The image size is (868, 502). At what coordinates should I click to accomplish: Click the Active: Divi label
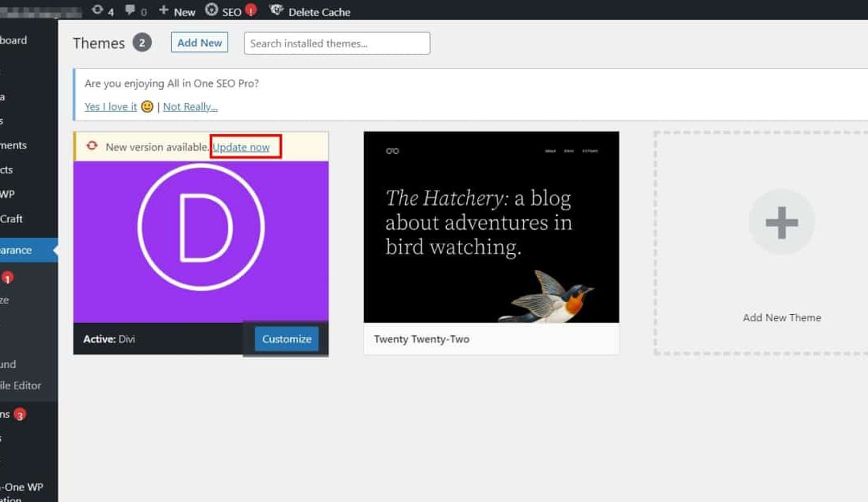pos(109,339)
